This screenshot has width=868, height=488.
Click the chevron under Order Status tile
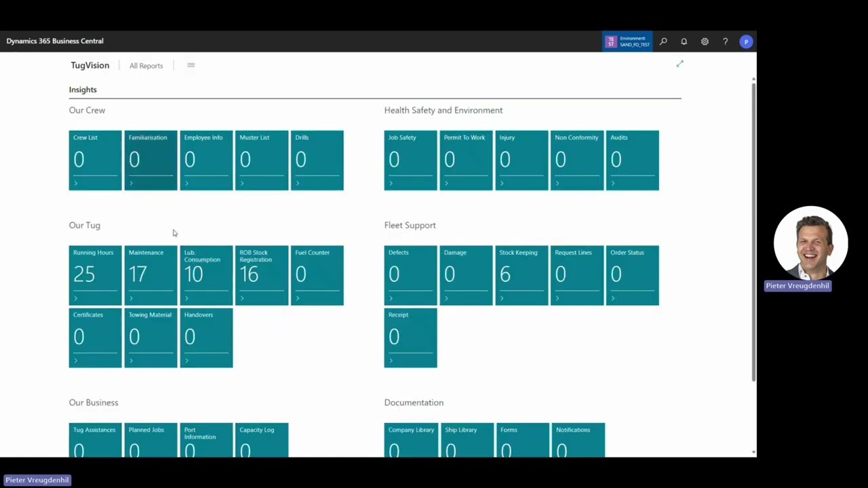pyautogui.click(x=613, y=298)
